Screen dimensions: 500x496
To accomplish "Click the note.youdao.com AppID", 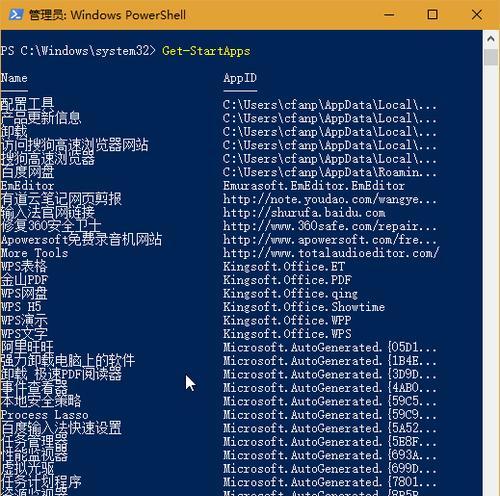I will pyautogui.click(x=330, y=199).
